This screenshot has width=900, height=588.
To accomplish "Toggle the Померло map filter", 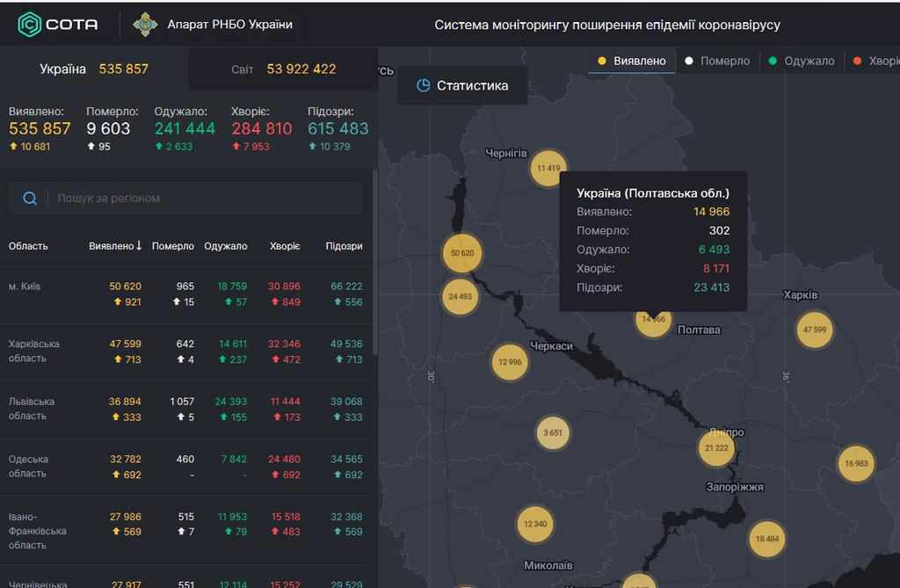I will pos(717,61).
